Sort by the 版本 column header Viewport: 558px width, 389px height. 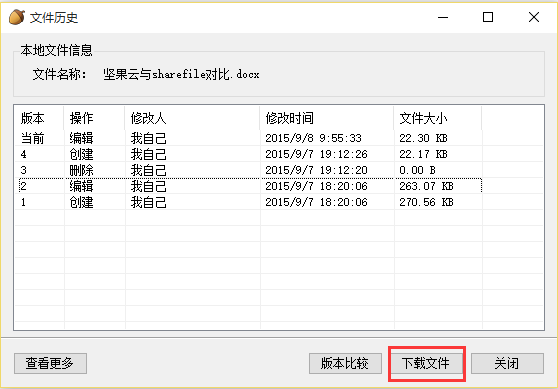tap(39, 118)
